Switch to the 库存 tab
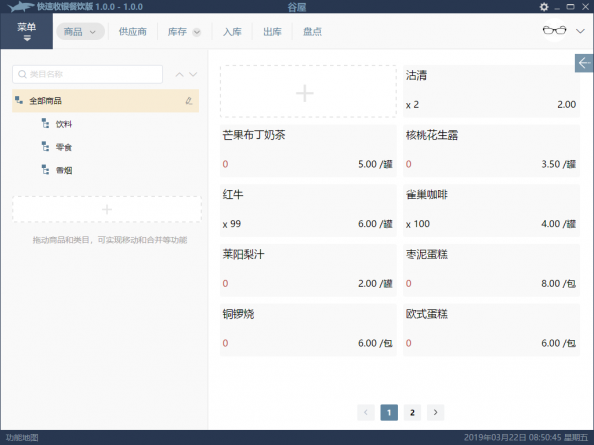594x445 pixels. 177,31
